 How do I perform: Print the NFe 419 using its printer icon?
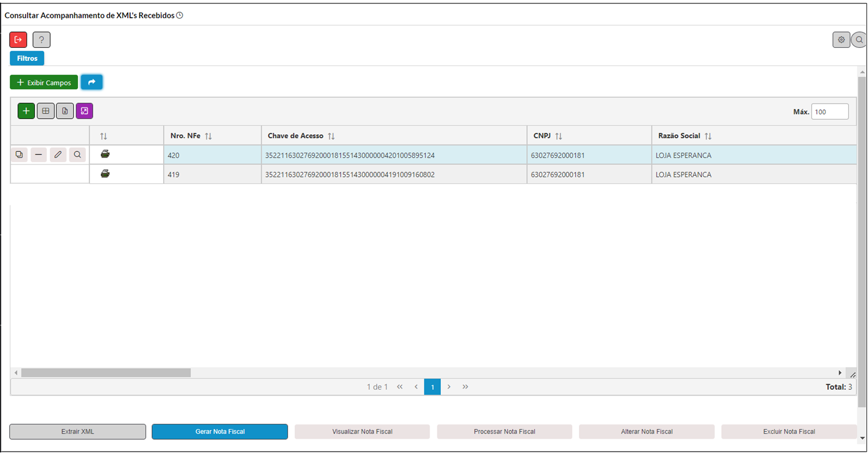coord(105,174)
